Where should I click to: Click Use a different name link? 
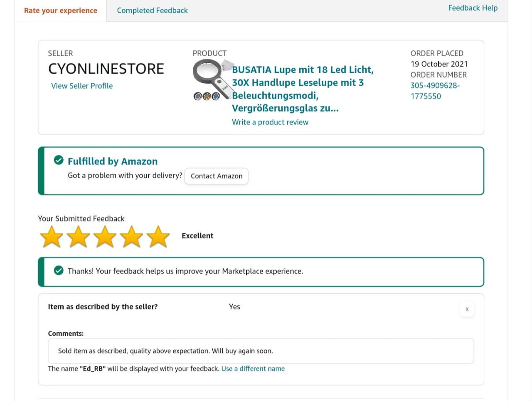pos(253,369)
